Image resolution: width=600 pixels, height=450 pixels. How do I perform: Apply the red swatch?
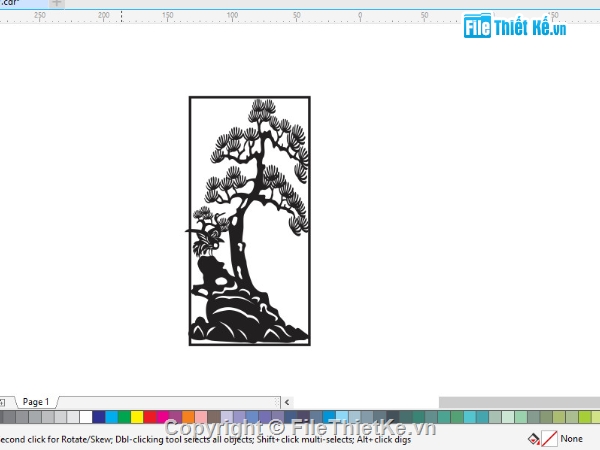[150, 417]
